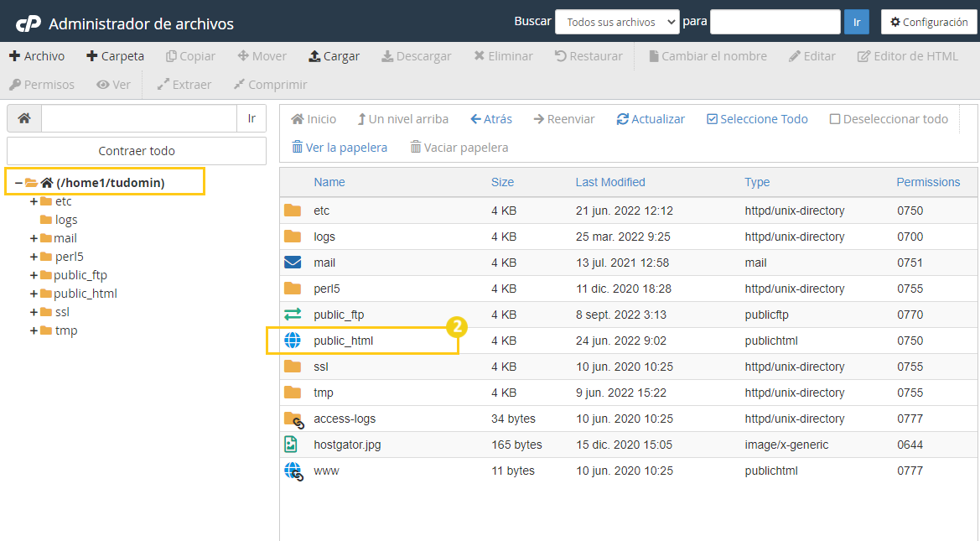Sort by Last Modified column header
This screenshot has height=541, width=980.
[x=610, y=182]
